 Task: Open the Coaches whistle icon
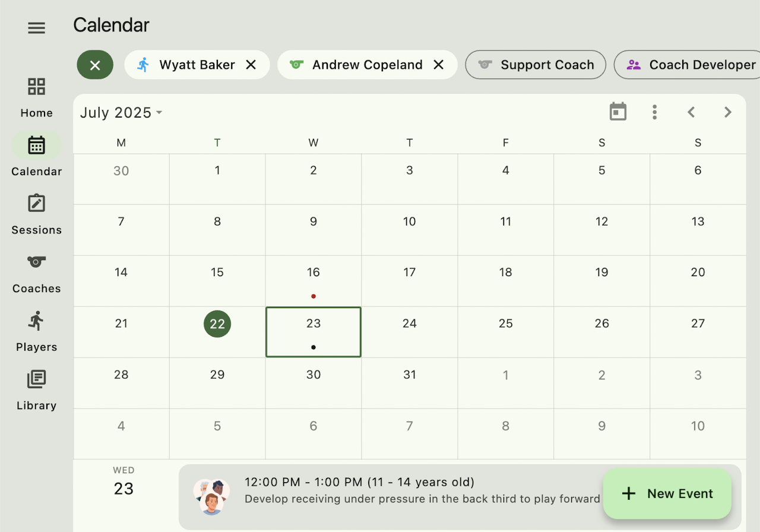[36, 262]
